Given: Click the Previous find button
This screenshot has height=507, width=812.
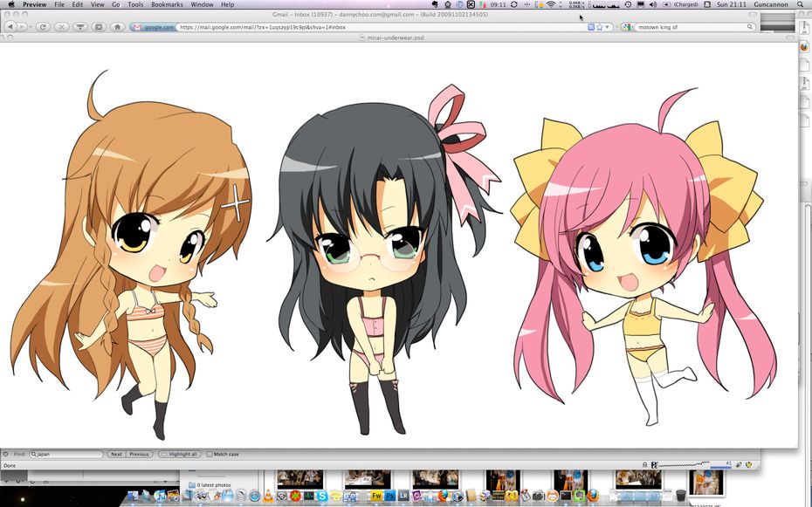Looking at the screenshot, I should pyautogui.click(x=139, y=455).
